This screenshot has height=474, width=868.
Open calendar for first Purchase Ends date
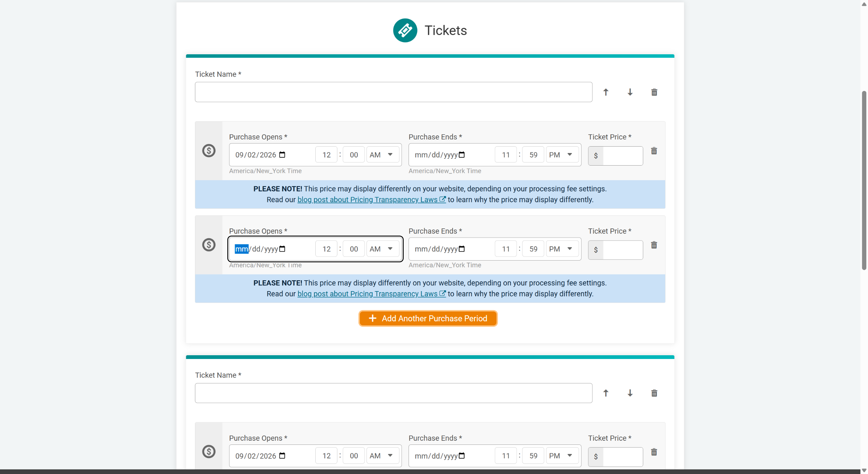tap(462, 155)
